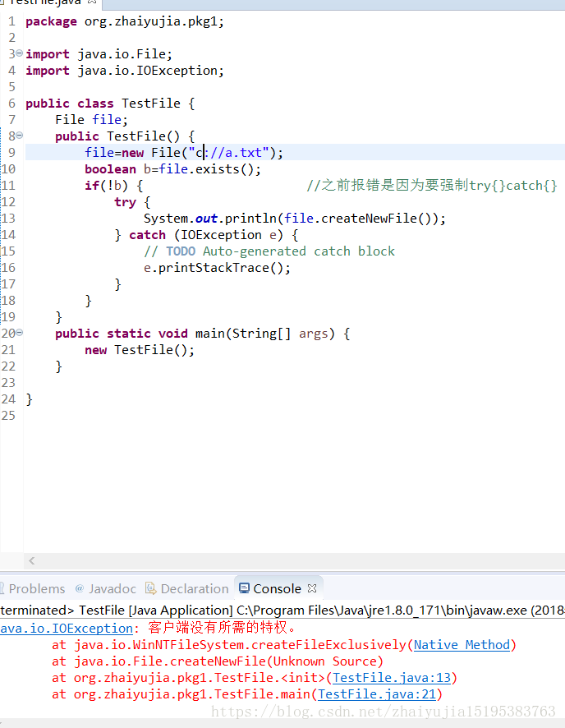This screenshot has width=565, height=728.
Task: Open the Javadoc tab
Action: [x=113, y=588]
